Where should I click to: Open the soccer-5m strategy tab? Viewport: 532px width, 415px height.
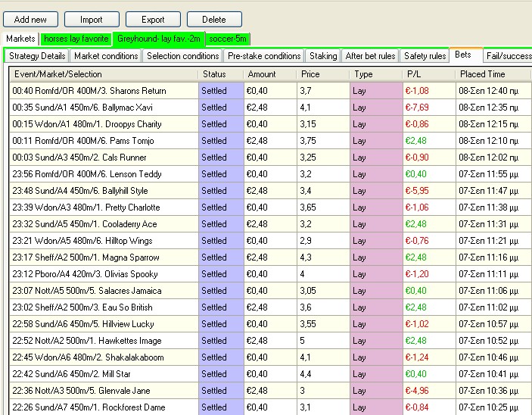click(228, 39)
